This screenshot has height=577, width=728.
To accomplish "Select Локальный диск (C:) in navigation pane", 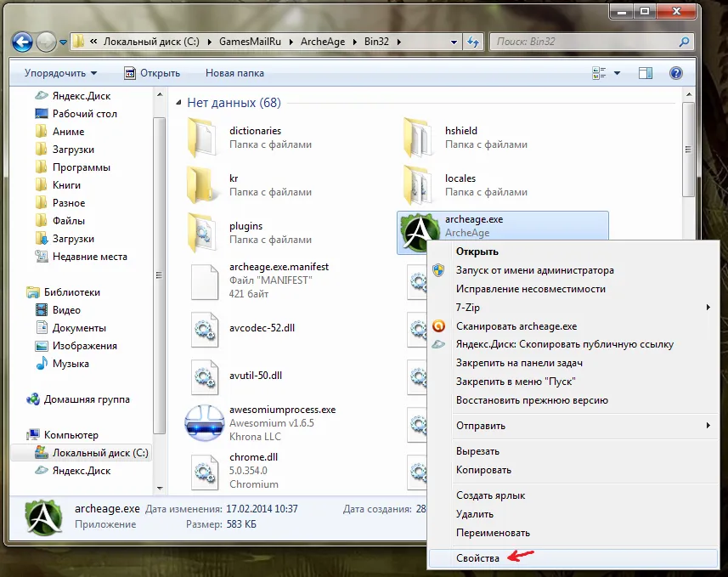I will tap(99, 453).
